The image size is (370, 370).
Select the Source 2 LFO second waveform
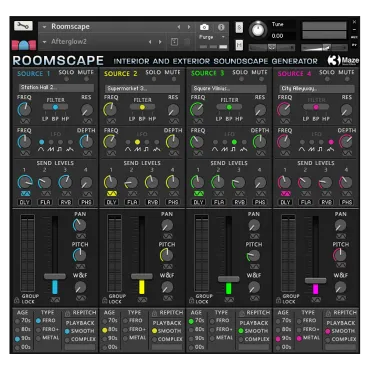(x=137, y=142)
